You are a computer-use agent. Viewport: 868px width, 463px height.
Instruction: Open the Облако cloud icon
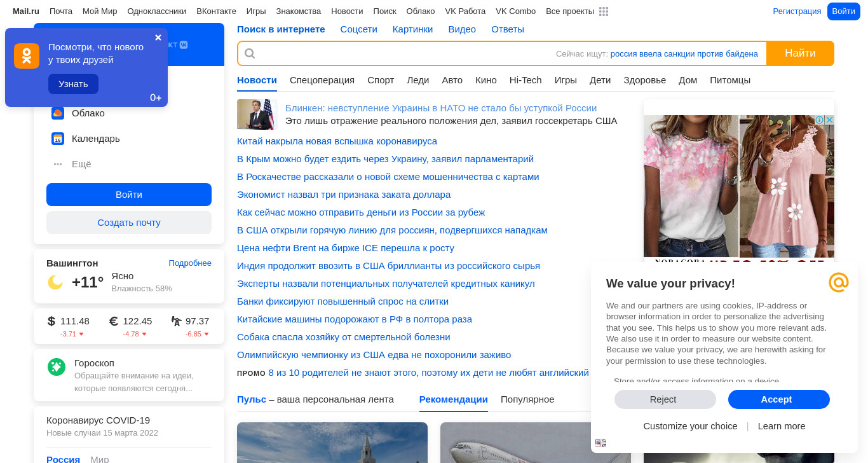coord(58,113)
